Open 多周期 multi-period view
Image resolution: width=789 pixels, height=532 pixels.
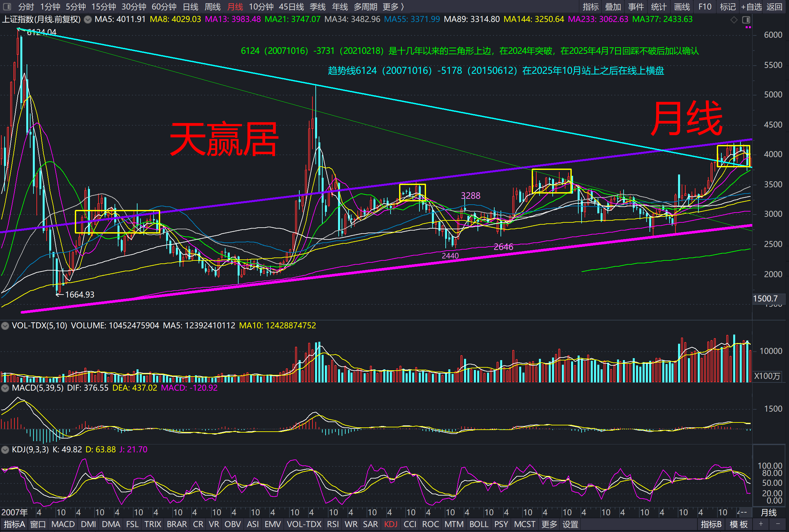365,7
